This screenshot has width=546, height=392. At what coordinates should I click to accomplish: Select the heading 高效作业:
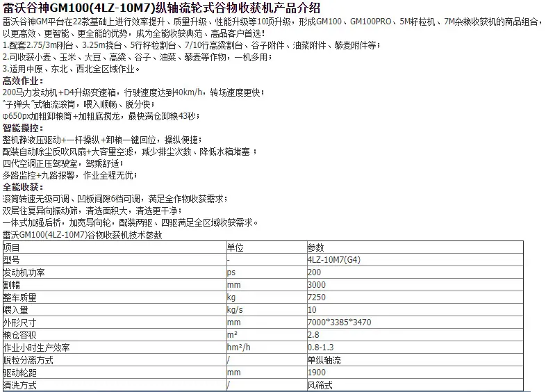coord(23,81)
